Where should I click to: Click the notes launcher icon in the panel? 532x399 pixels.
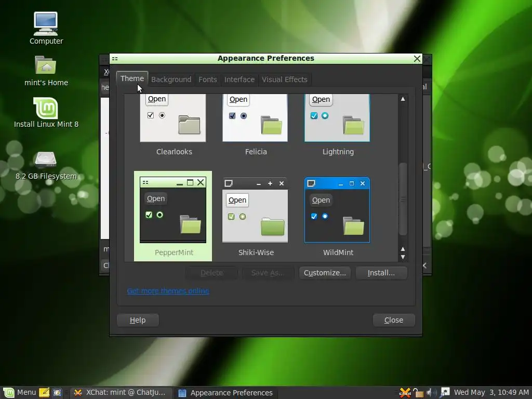pyautogui.click(x=44, y=393)
